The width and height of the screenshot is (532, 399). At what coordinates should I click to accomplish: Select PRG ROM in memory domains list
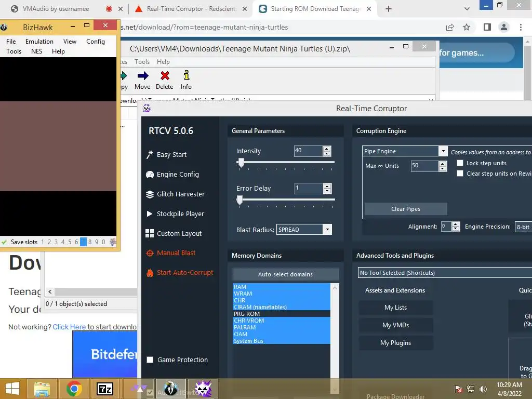[x=281, y=314]
